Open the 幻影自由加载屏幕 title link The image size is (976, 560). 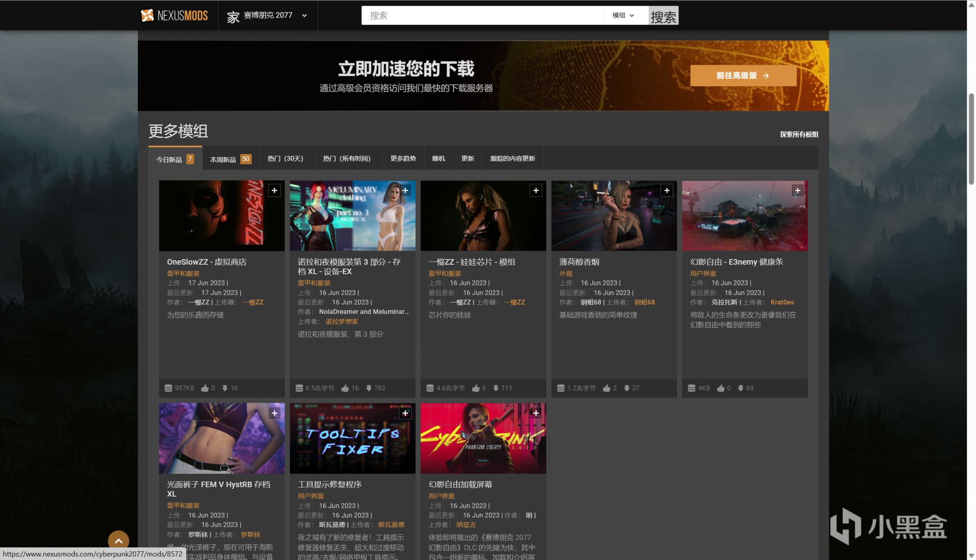(460, 485)
